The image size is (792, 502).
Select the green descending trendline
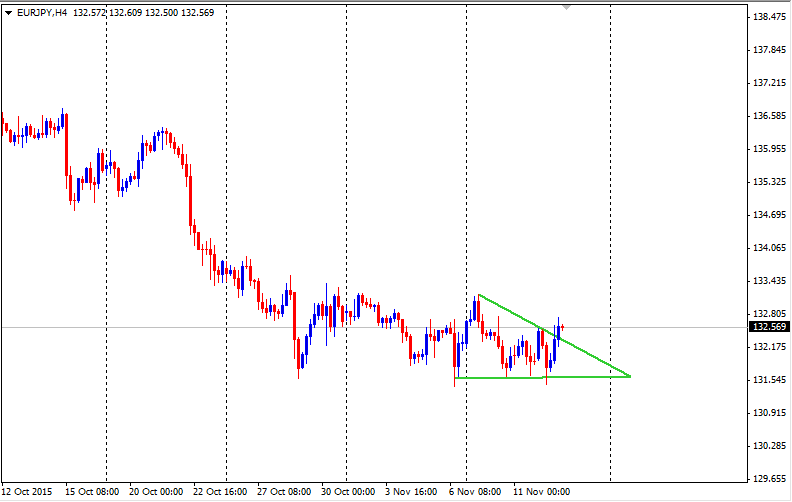coord(555,335)
